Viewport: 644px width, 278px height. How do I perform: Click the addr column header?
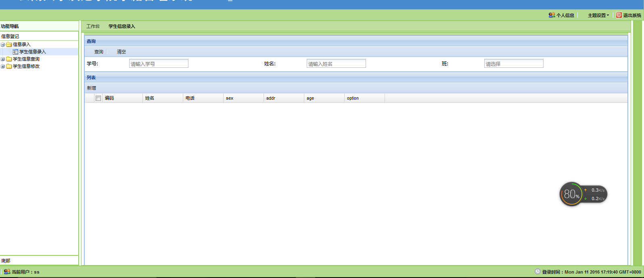284,98
